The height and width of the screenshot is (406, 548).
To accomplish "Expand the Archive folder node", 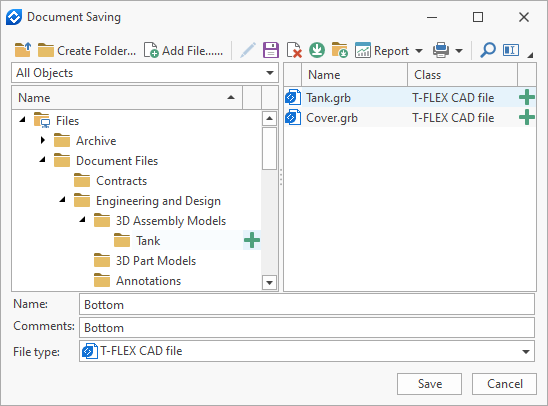I will (43, 140).
